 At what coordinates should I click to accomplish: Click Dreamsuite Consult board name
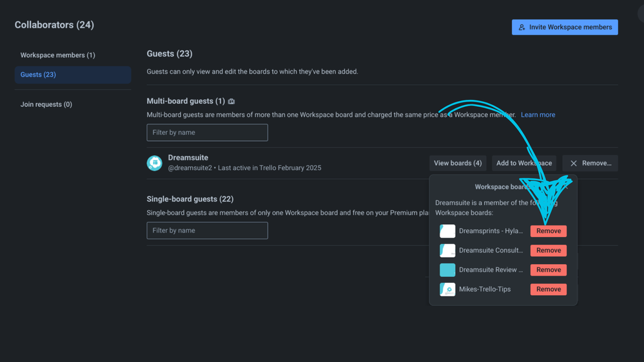pos(491,251)
